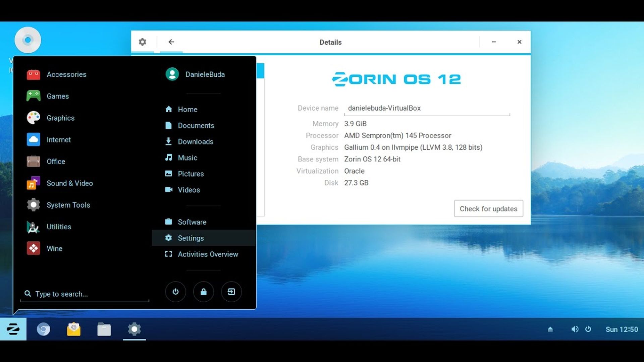This screenshot has width=644, height=362.
Task: Click the All Settings gear in Details window
Action: (x=143, y=42)
